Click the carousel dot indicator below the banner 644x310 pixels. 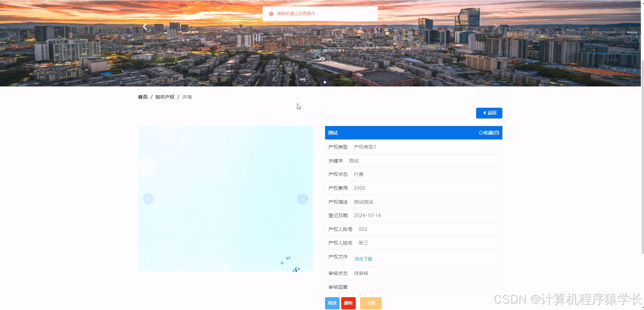point(325,82)
